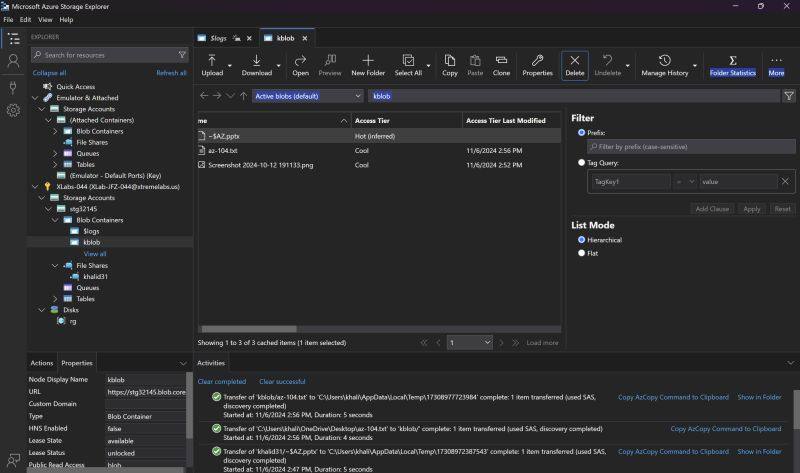
Task: Open the Edit menu
Action: 26,19
